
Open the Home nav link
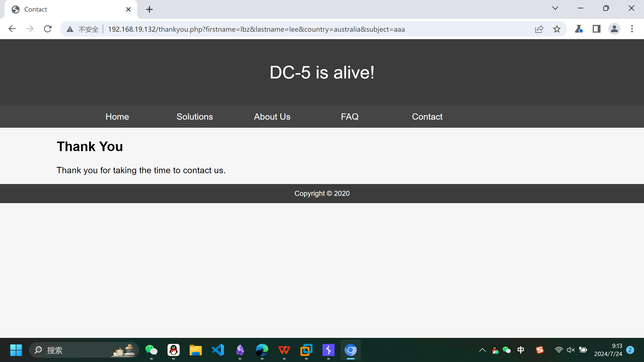coord(117,117)
